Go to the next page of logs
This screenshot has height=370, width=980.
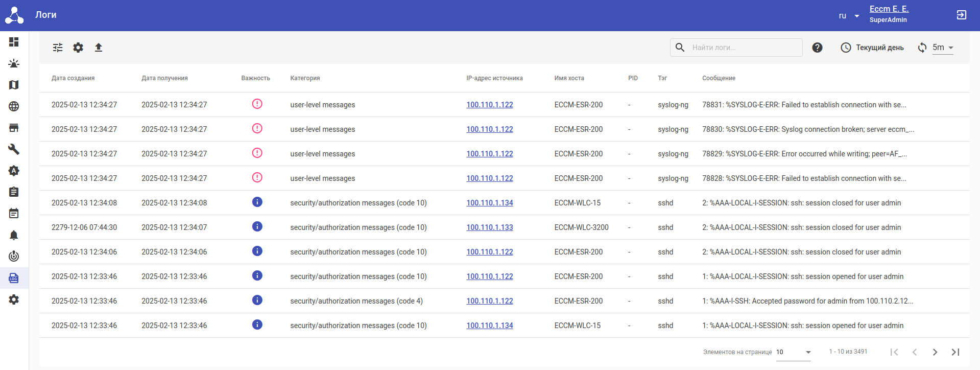pos(935,352)
